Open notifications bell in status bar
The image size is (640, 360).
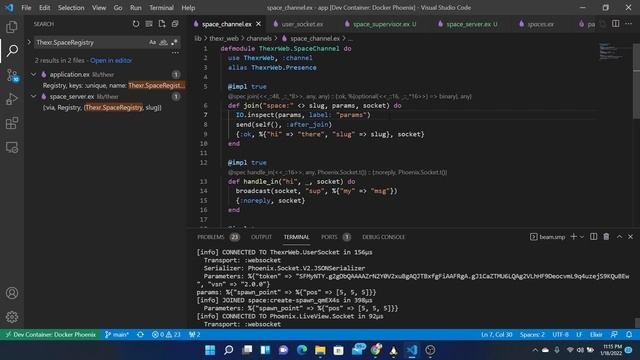tap(629, 335)
